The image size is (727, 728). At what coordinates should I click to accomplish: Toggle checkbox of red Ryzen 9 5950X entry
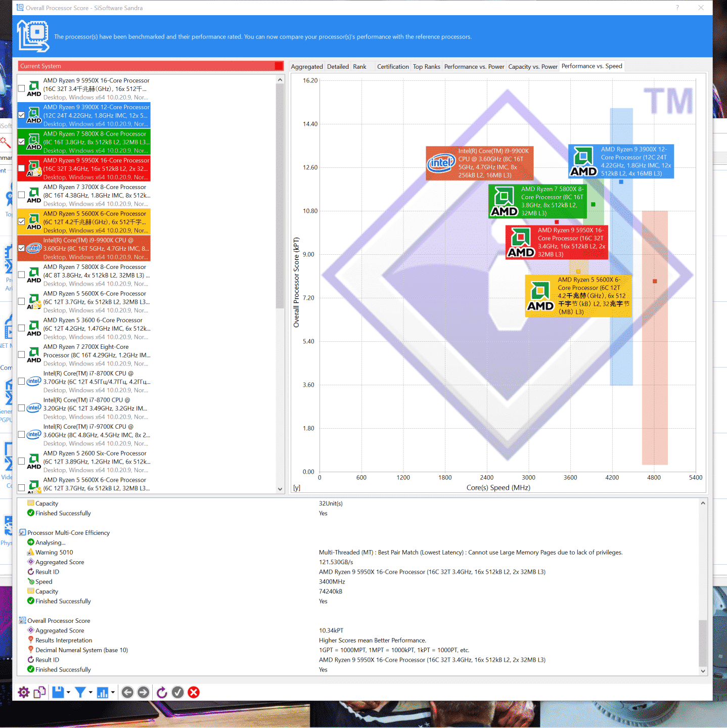[21, 168]
